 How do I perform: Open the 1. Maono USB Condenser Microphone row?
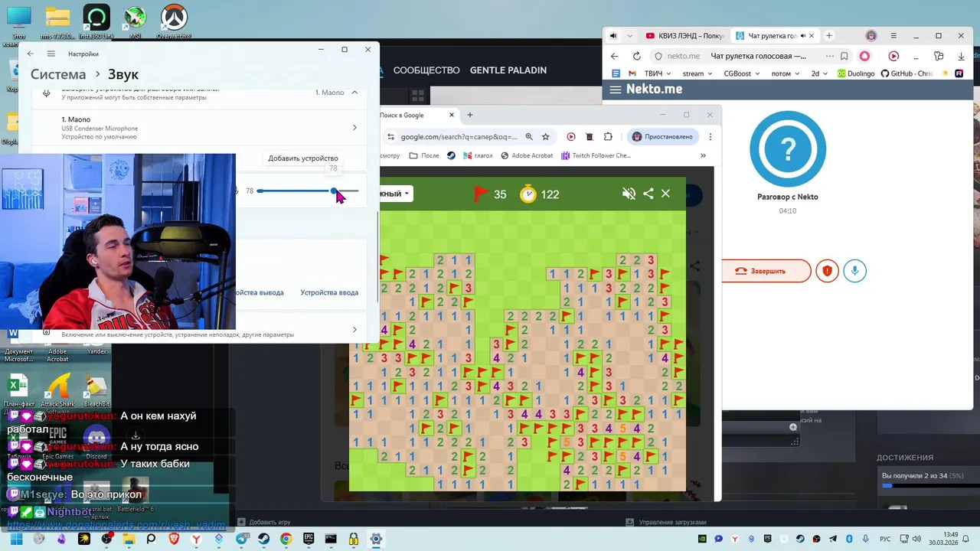click(x=198, y=128)
